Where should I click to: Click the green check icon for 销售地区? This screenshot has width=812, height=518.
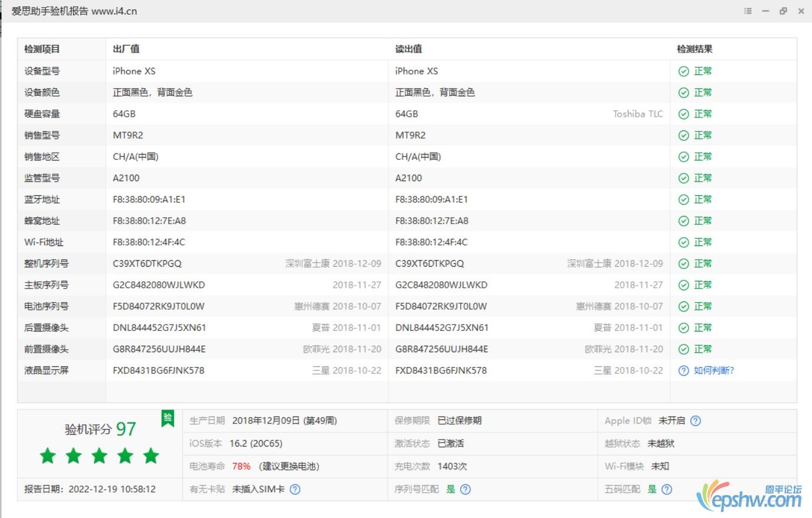point(683,157)
